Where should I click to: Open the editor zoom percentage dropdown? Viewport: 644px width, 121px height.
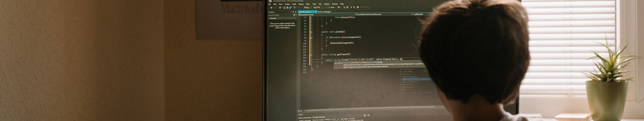(x=304, y=111)
